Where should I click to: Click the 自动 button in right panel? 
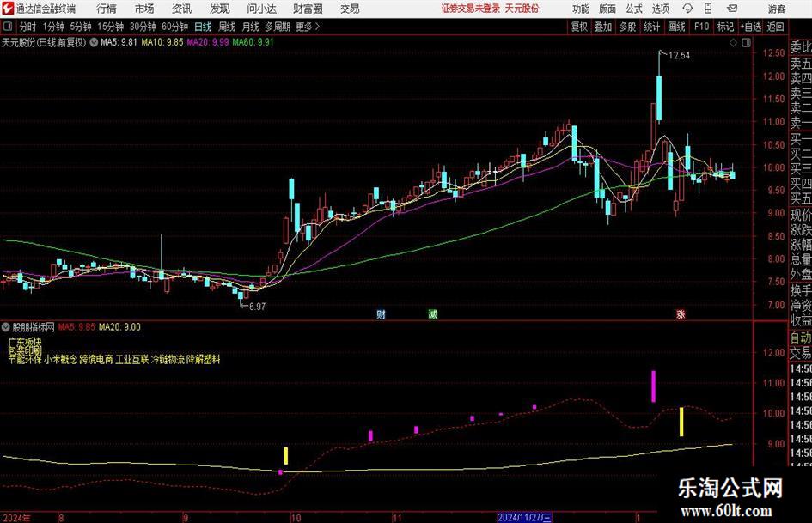pyautogui.click(x=801, y=338)
